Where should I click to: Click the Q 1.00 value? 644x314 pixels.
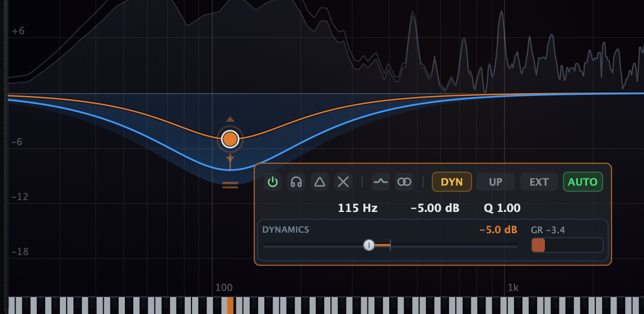coord(502,208)
